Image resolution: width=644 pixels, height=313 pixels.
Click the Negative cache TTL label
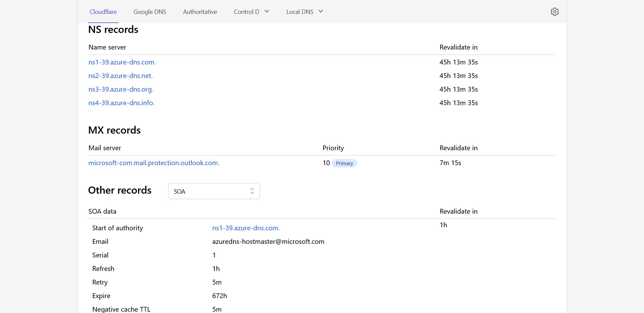pos(121,309)
